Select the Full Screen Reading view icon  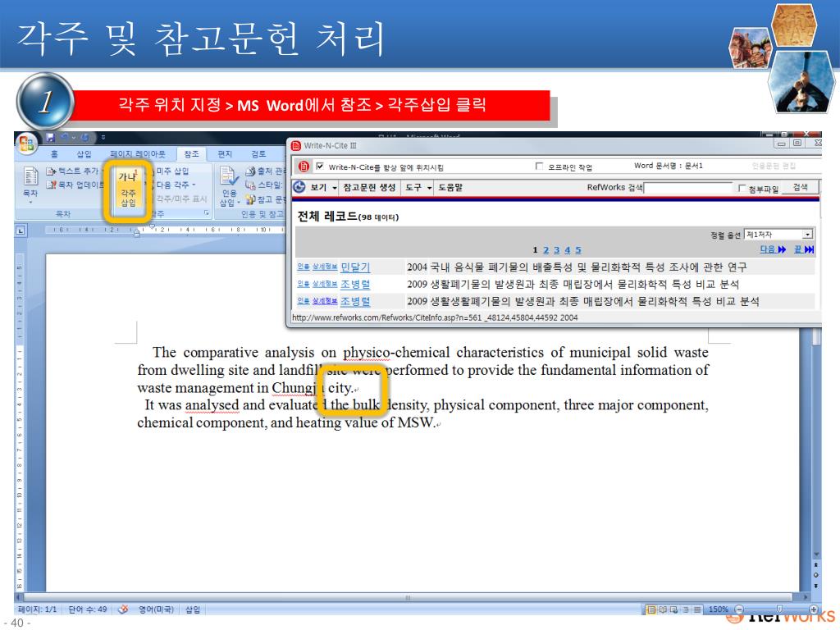tap(663, 609)
